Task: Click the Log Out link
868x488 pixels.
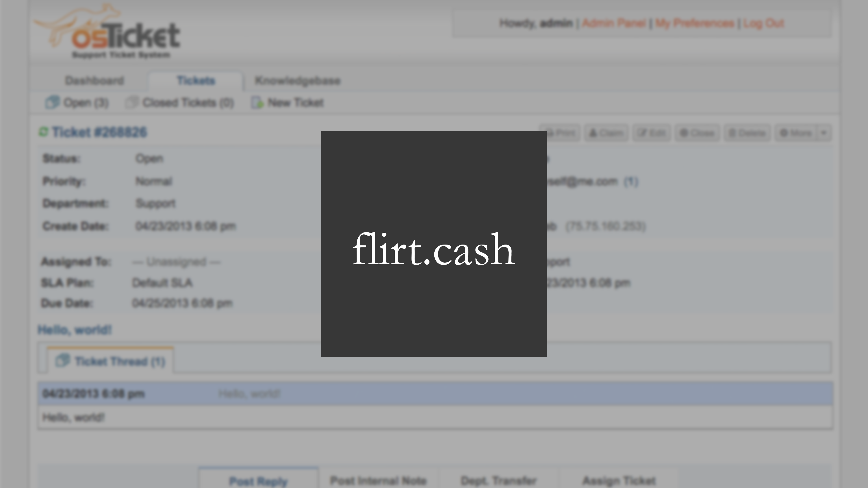Action: 763,23
